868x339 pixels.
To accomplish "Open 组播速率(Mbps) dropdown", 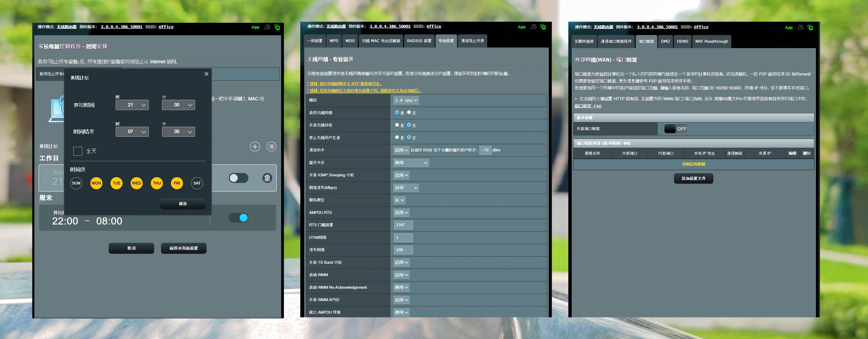I will (x=406, y=188).
